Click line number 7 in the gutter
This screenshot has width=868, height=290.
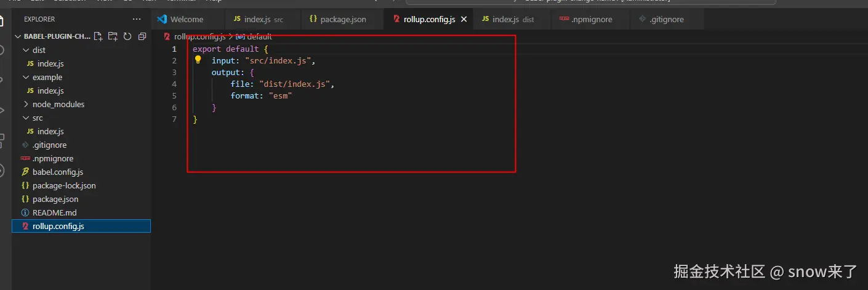tap(174, 119)
